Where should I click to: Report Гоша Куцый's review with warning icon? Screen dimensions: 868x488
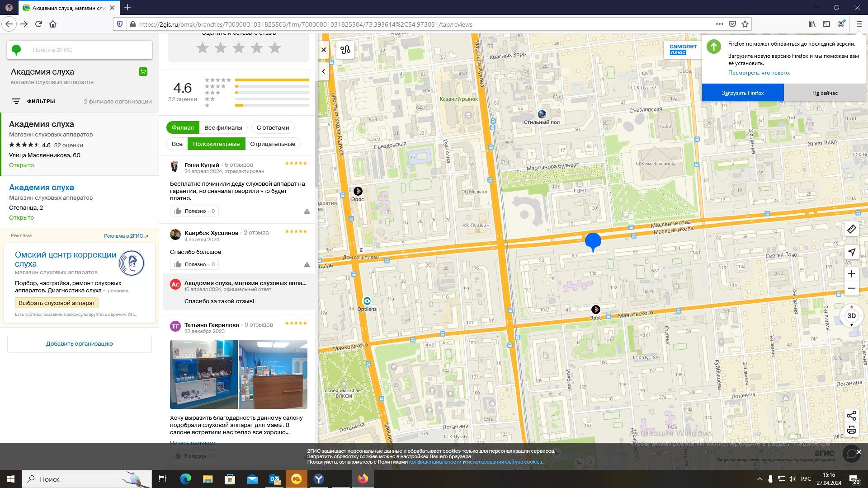tap(307, 211)
